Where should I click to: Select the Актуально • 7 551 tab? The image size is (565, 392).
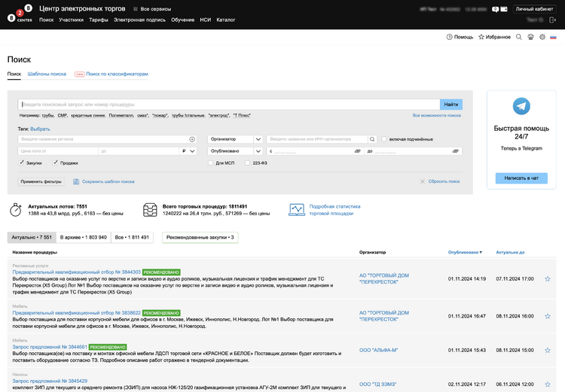tap(32, 238)
